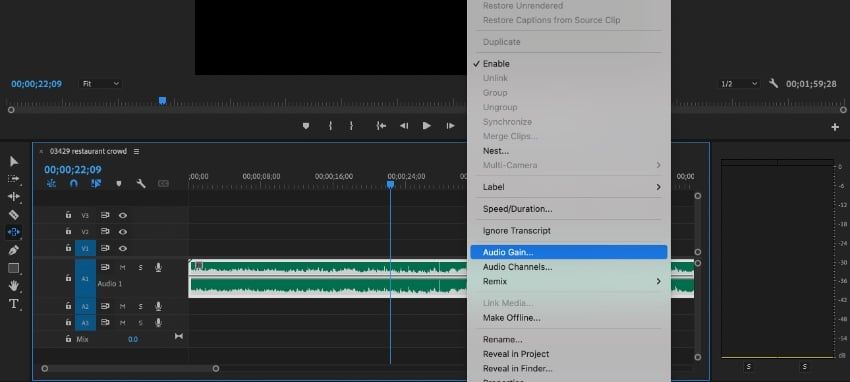This screenshot has height=382, width=850.
Task: Click Mark In brace button
Action: 330,126
